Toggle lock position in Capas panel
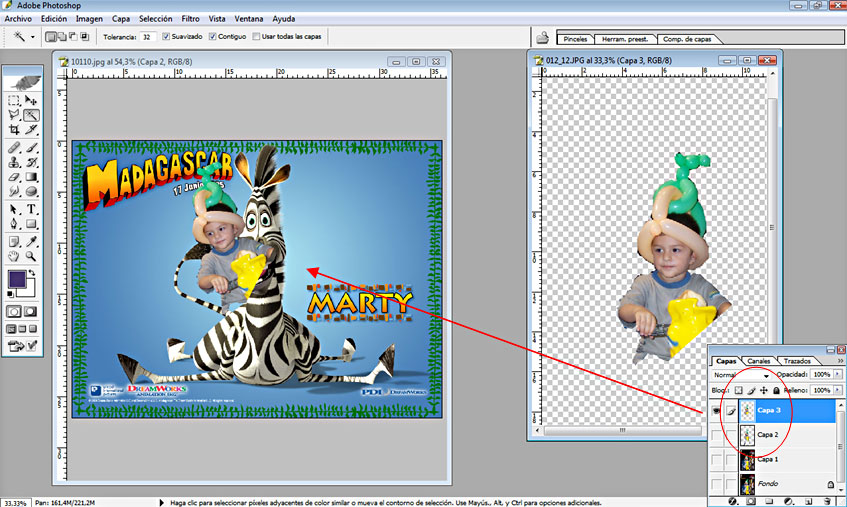847x507 pixels. click(764, 390)
